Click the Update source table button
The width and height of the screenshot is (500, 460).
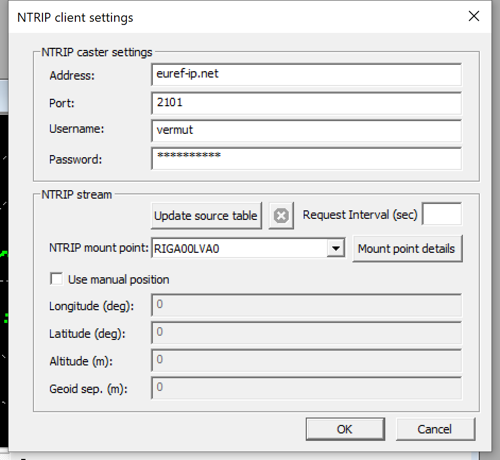[206, 216]
